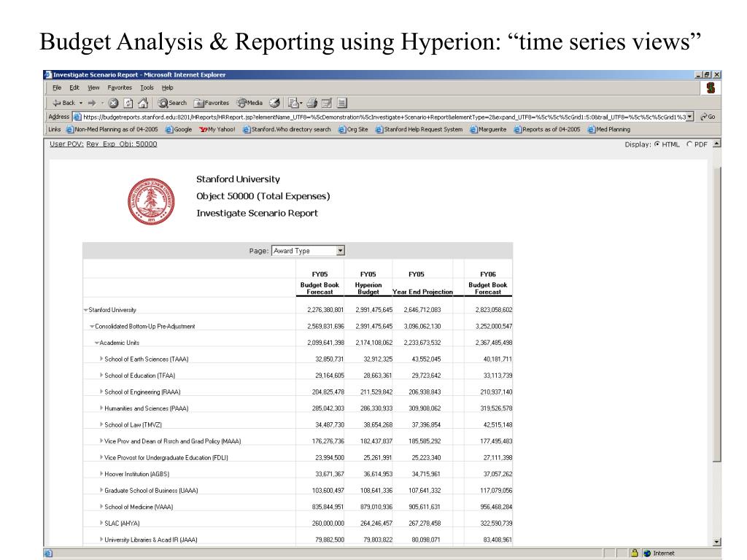The width and height of the screenshot is (747, 560).
Task: Open the Marguerite links bar shortcut
Action: pyautogui.click(x=488, y=130)
